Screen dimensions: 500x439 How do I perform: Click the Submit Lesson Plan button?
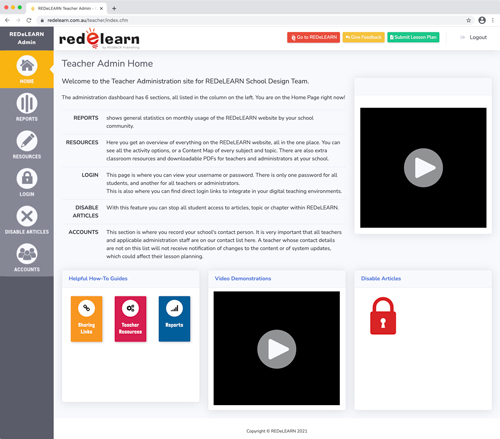click(x=413, y=37)
